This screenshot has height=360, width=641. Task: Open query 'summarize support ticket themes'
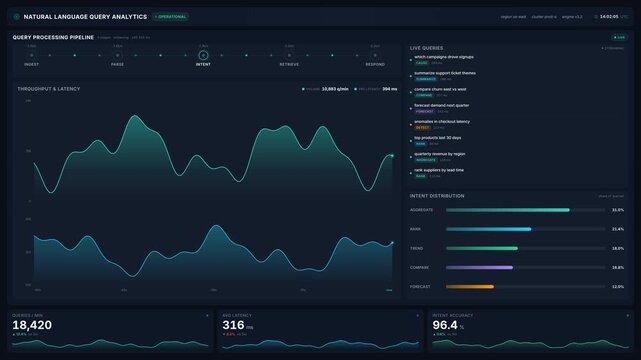[x=445, y=73]
